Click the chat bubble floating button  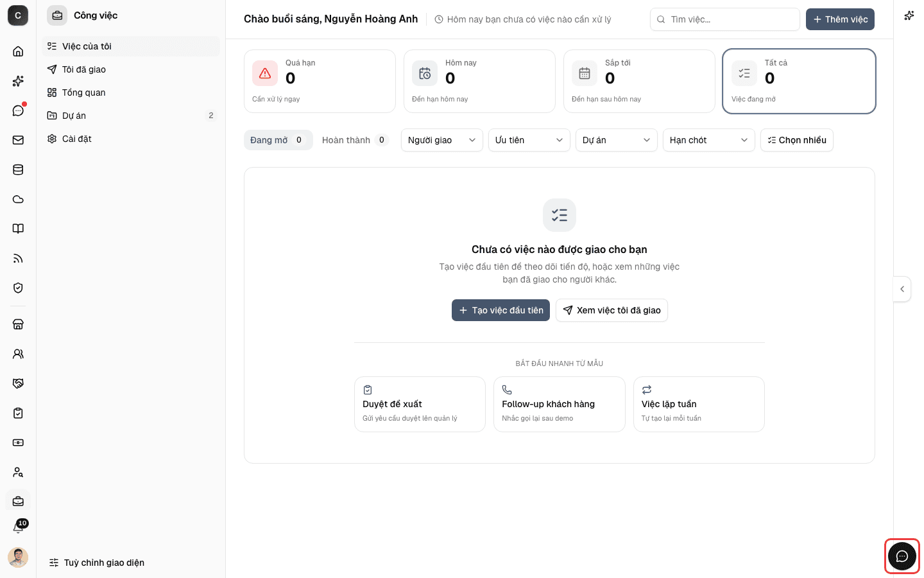click(902, 556)
